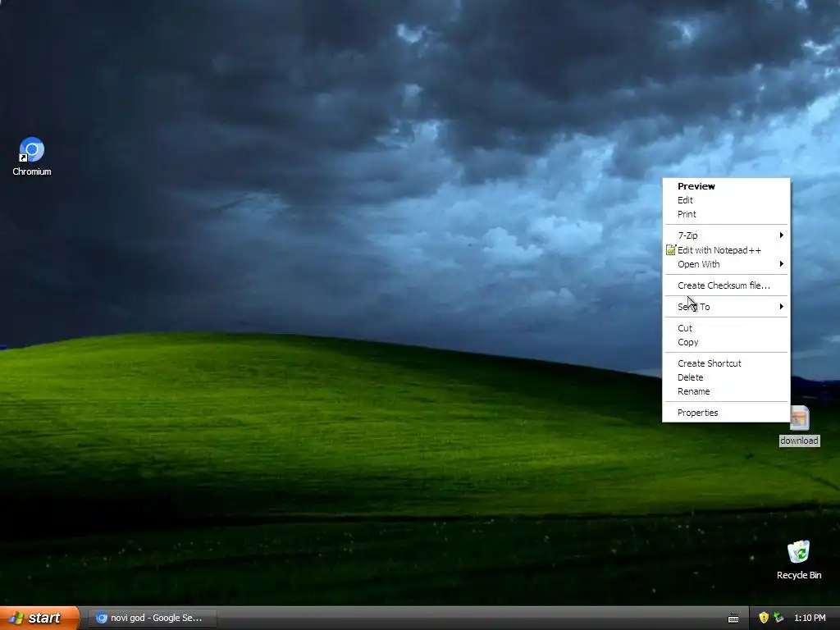Choose Rename from the context menu
The width and height of the screenshot is (840, 630).
pos(726,391)
